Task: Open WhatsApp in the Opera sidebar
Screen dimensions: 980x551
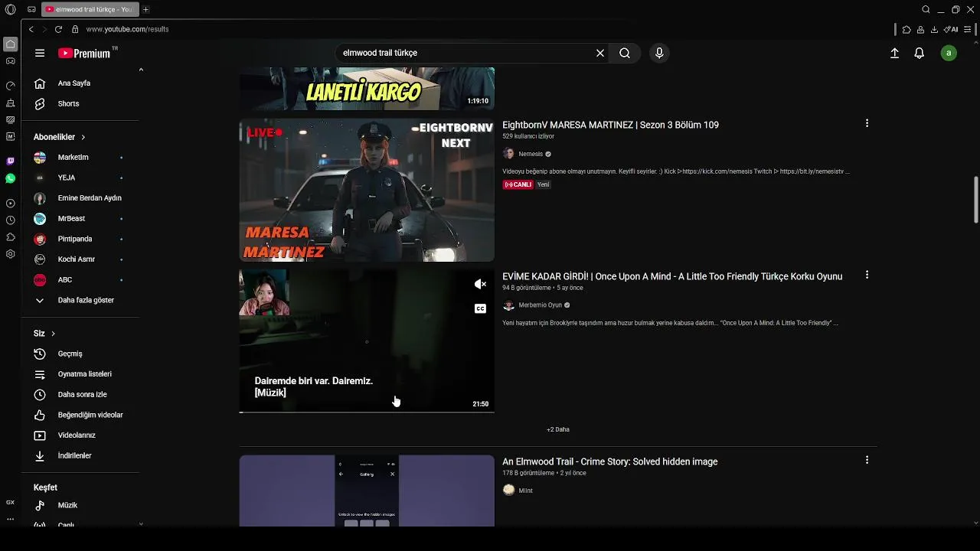Action: click(x=10, y=178)
